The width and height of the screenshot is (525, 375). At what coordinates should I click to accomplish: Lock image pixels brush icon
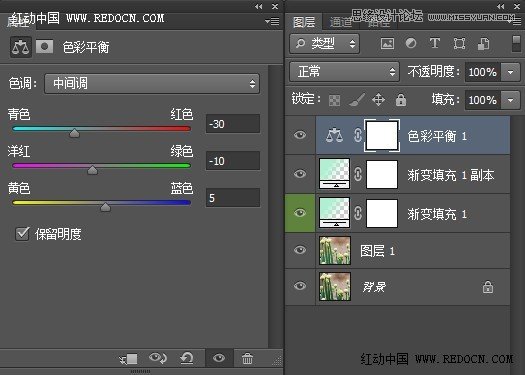point(357,100)
